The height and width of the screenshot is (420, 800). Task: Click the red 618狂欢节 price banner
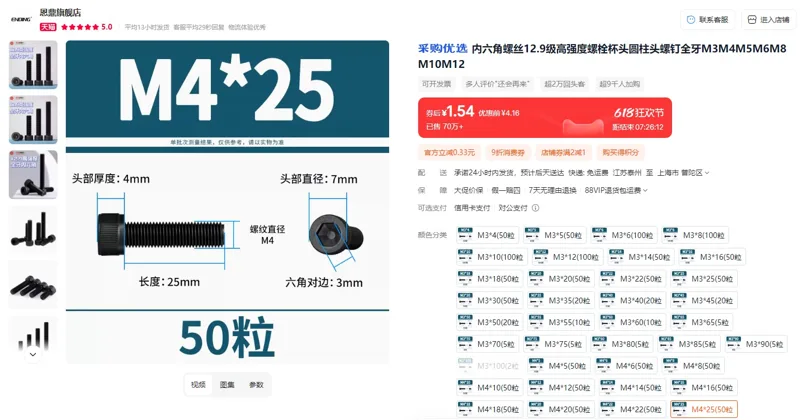(x=545, y=118)
